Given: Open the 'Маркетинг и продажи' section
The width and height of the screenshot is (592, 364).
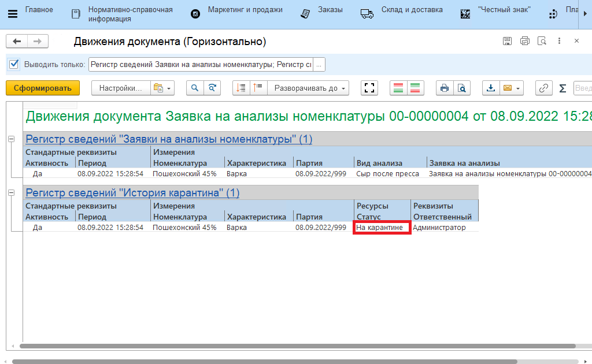Looking at the screenshot, I should pos(245,10).
